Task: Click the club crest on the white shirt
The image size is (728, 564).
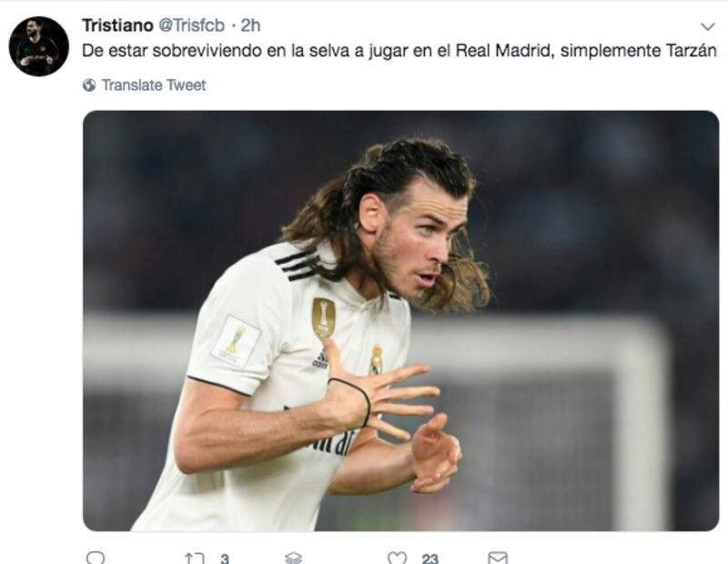Action: tap(376, 359)
